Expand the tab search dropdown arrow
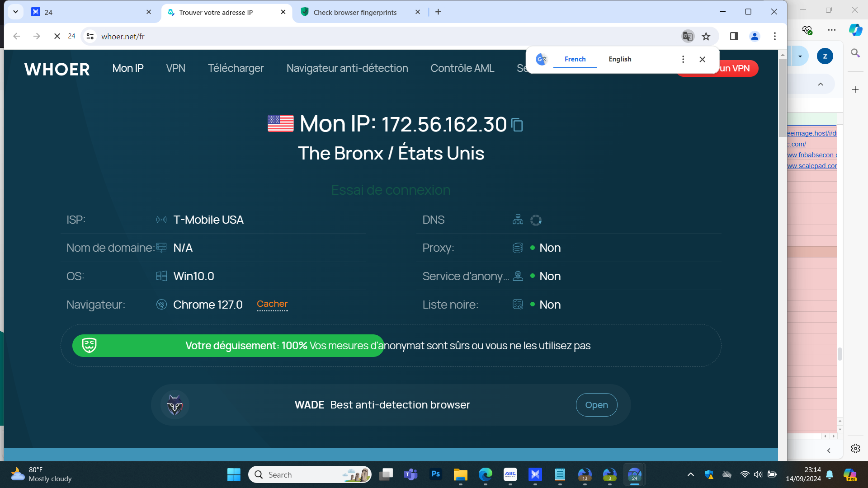The height and width of the screenshot is (488, 868). pos(15,12)
